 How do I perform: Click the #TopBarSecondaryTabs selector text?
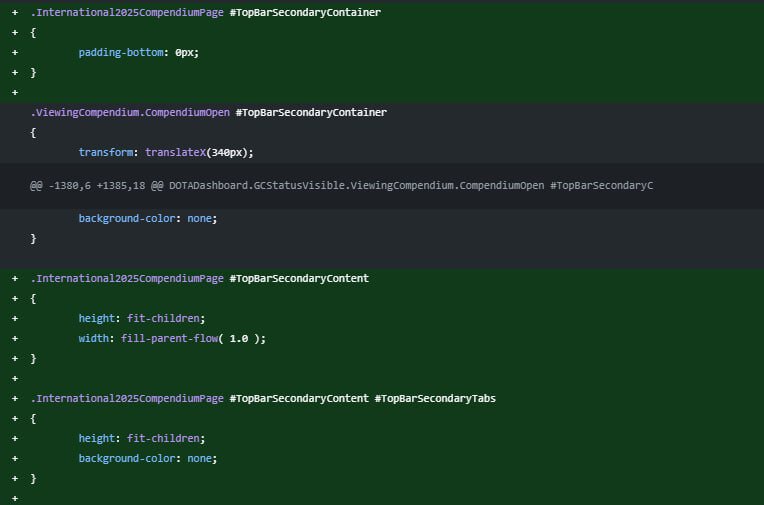[435, 398]
